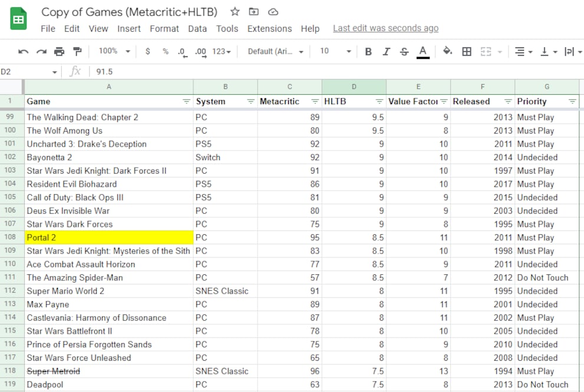Apply strikethrough formatting
Screen dimensions: 584x392
click(x=404, y=51)
